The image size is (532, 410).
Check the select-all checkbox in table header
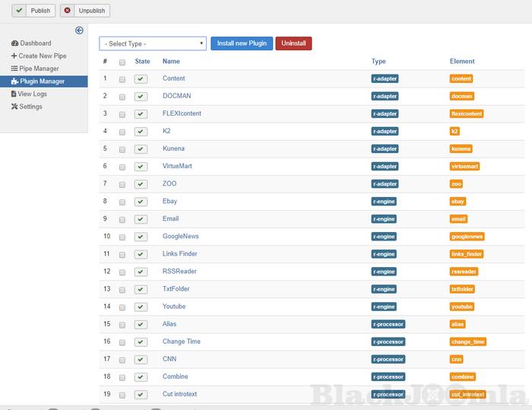click(x=122, y=62)
